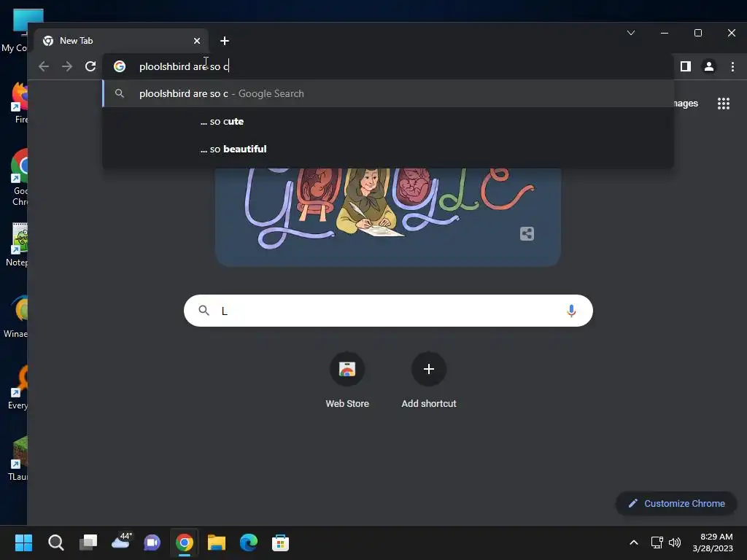Toggle the Chrome side panel icon
The image size is (747, 560).
tap(686, 66)
